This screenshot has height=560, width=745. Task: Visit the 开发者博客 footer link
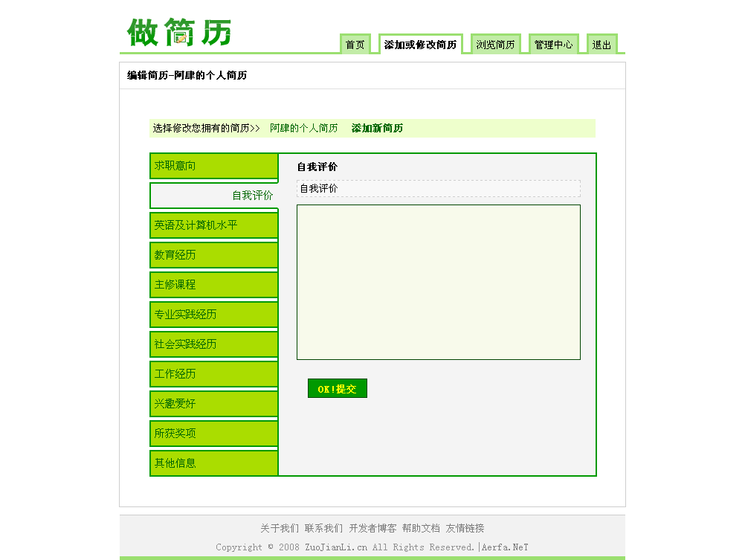(372, 528)
